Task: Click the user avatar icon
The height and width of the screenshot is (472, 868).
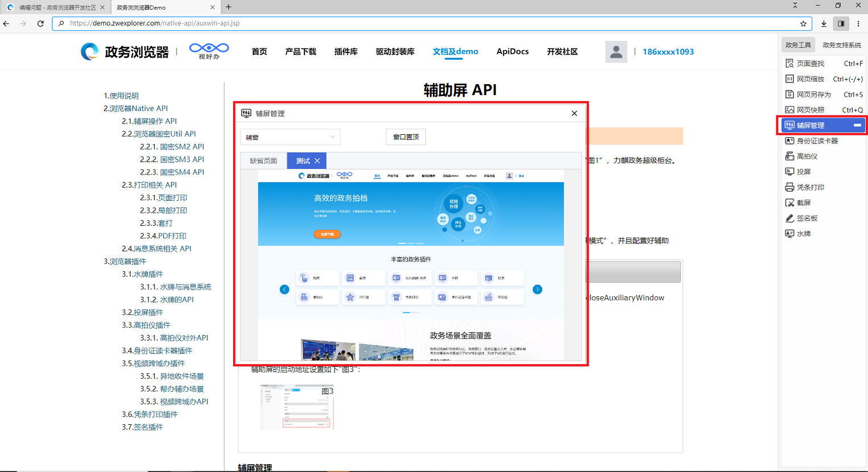Action: tap(616, 52)
